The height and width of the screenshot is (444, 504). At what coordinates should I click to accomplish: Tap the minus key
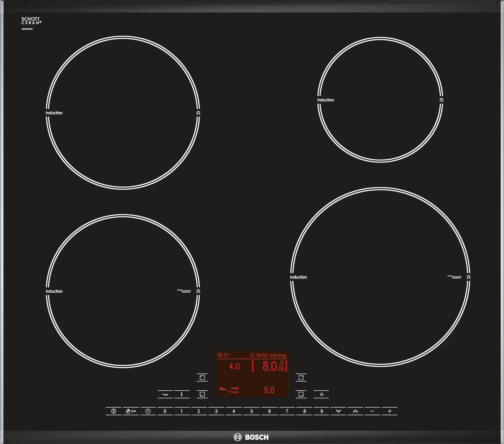pyautogui.click(x=372, y=411)
